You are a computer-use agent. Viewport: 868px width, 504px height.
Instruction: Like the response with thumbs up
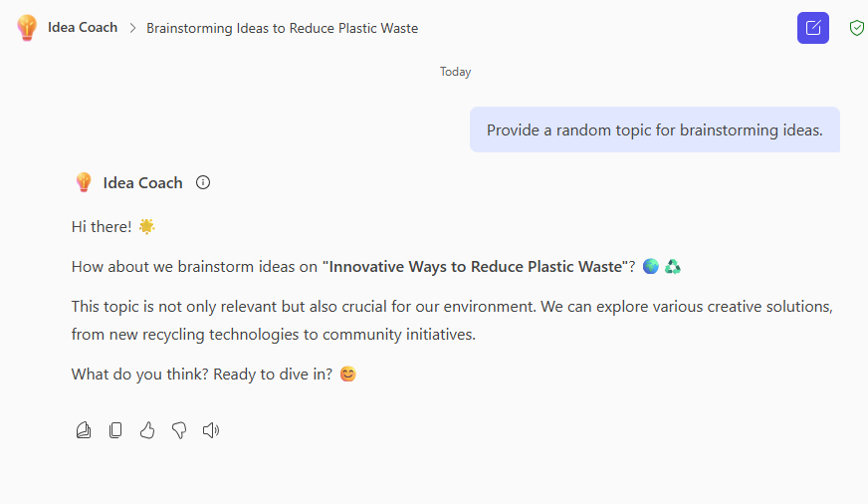point(147,430)
